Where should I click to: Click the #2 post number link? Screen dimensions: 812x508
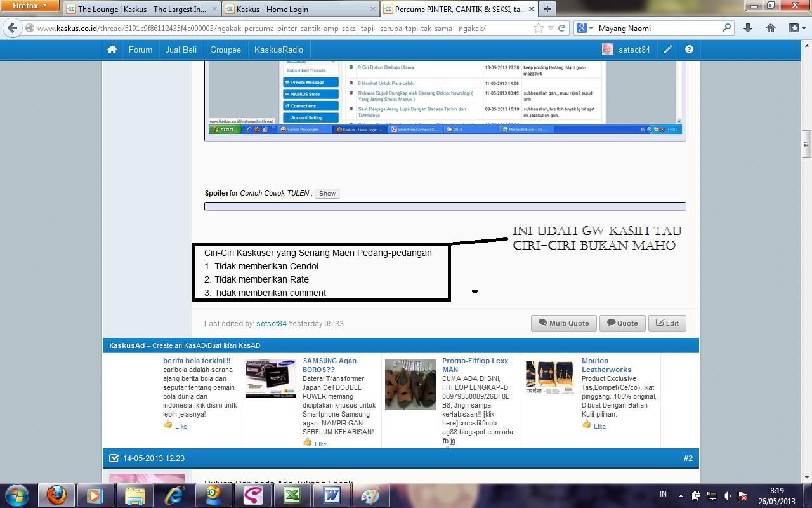(688, 458)
